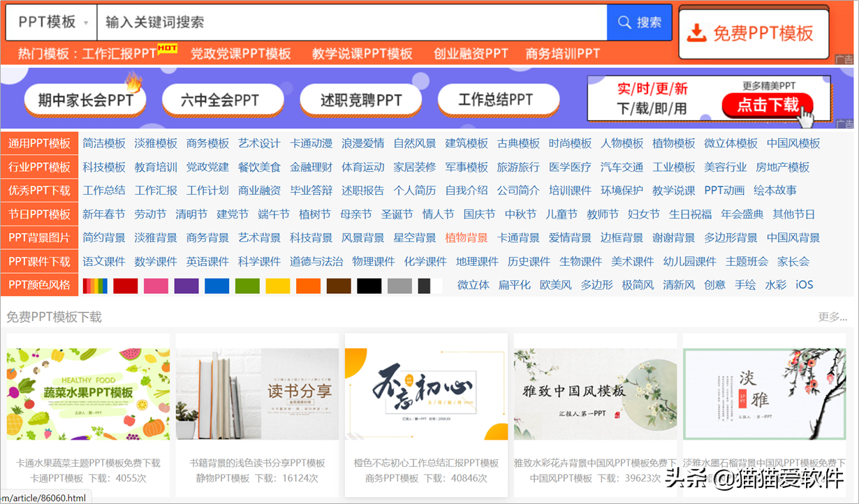859x504 pixels.
Task: Select the 通用PPT模板 sidebar category
Action: pos(39,143)
